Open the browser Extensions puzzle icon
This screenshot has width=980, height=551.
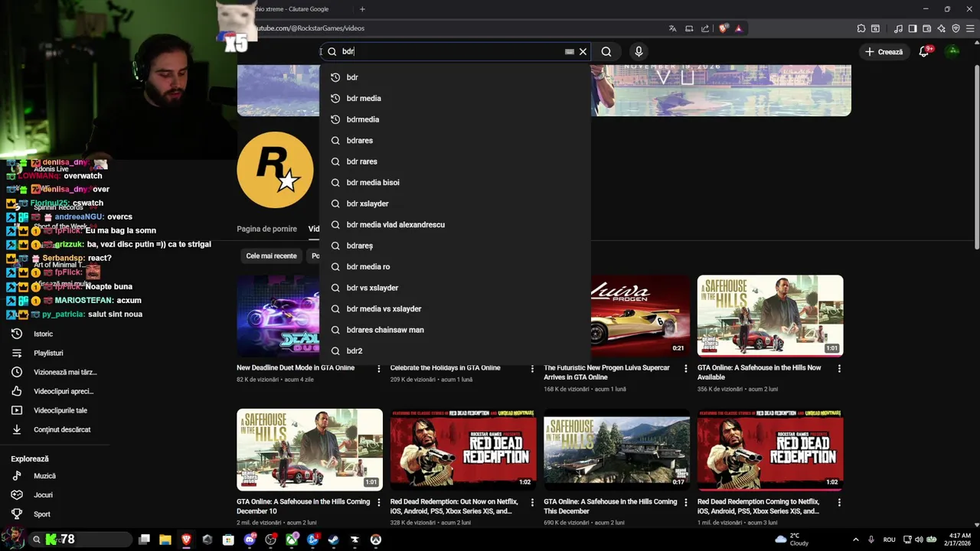[x=861, y=28]
